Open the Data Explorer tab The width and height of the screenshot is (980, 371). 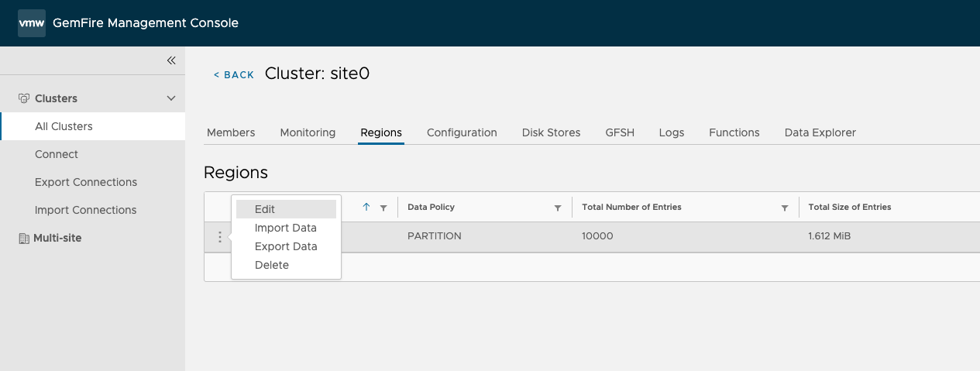tap(820, 132)
